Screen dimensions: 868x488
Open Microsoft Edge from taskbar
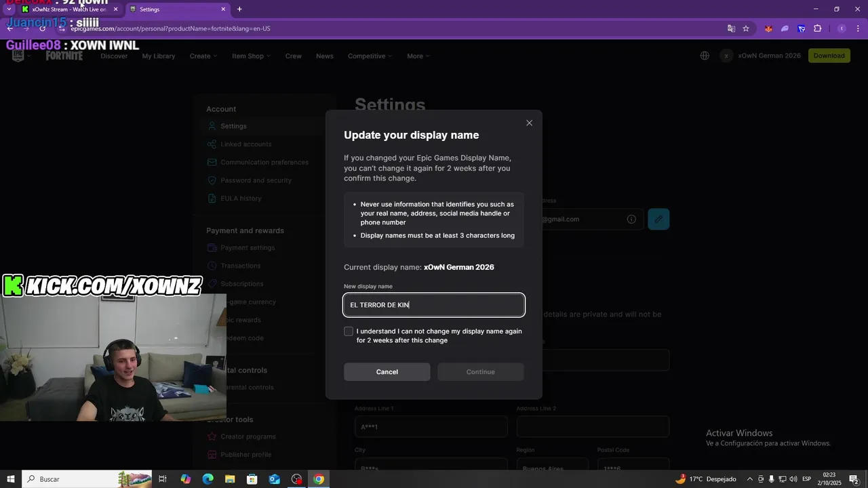(x=208, y=479)
